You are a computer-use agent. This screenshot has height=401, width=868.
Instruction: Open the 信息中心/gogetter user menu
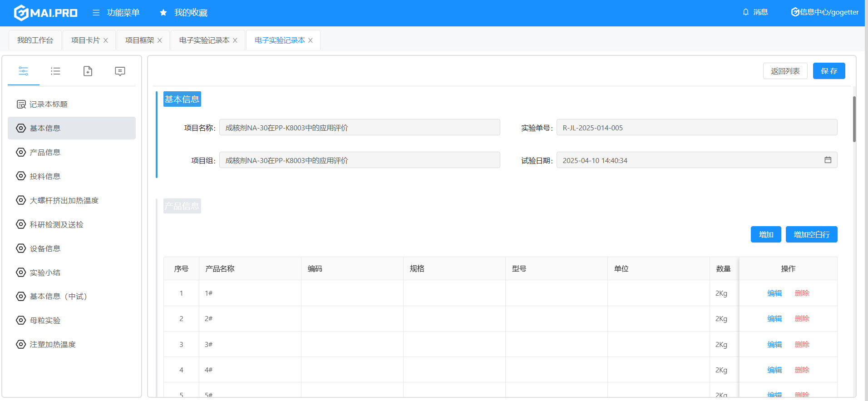pyautogui.click(x=824, y=12)
